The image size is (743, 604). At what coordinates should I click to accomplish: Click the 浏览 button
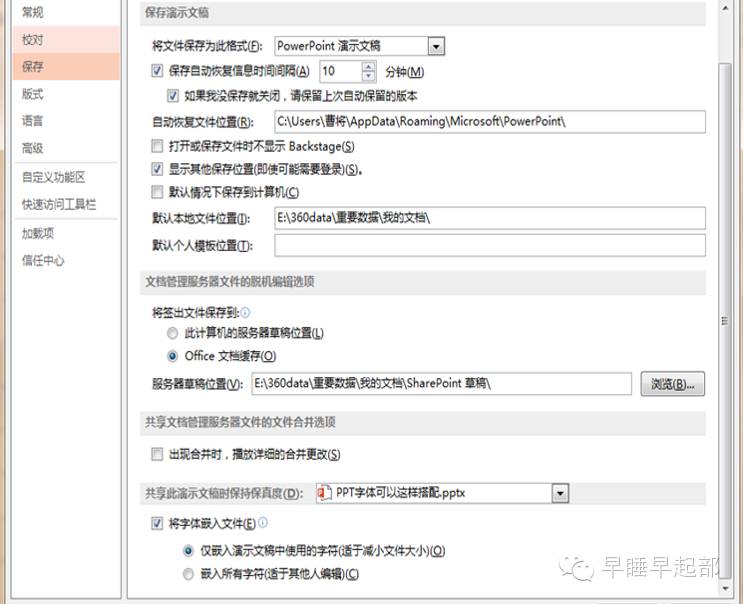click(x=672, y=384)
